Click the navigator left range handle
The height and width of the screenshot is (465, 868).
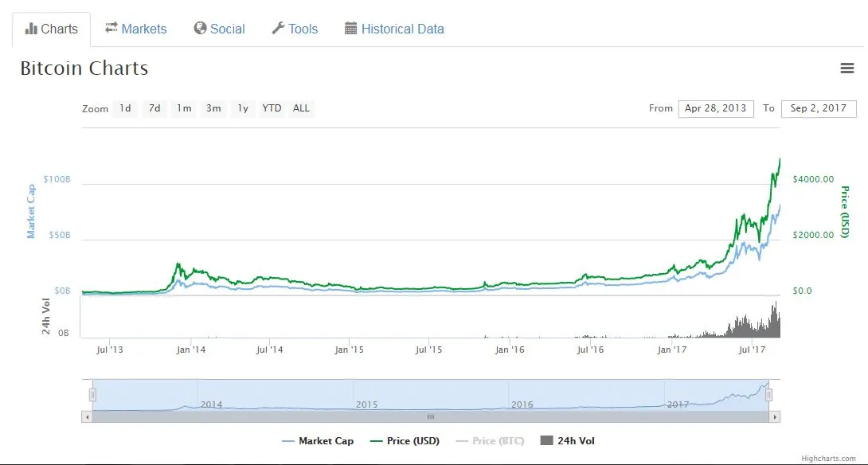pos(92,395)
